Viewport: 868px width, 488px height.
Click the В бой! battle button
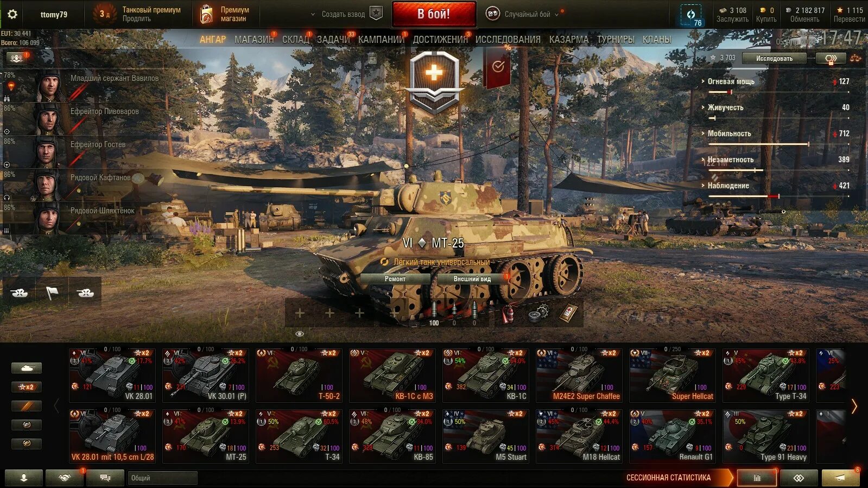click(434, 14)
